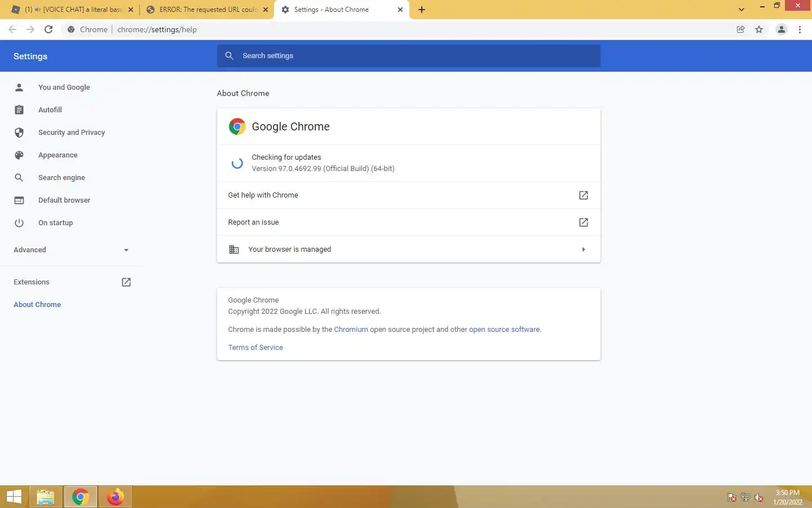Switch to the ERROR requested URL tab
Image resolution: width=812 pixels, height=508 pixels.
(208, 10)
